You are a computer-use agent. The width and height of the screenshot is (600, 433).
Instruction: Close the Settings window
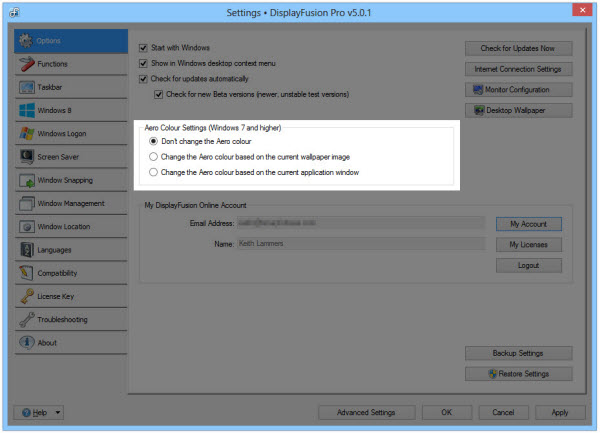tap(582, 10)
